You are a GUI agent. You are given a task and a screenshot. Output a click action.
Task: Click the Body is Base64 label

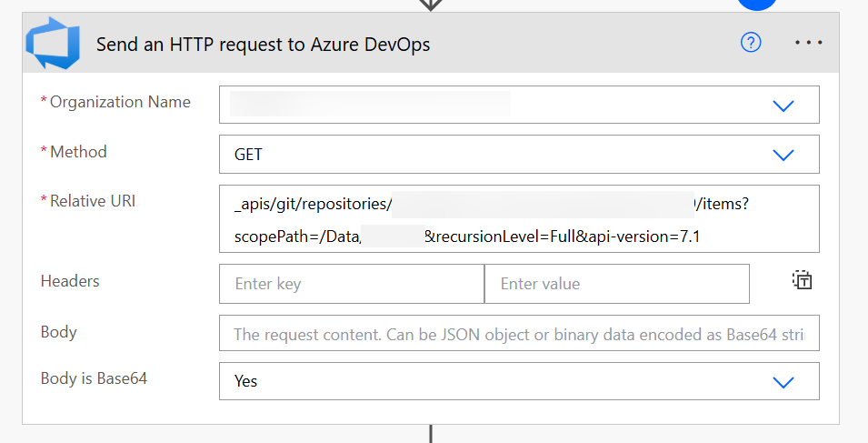(95, 378)
